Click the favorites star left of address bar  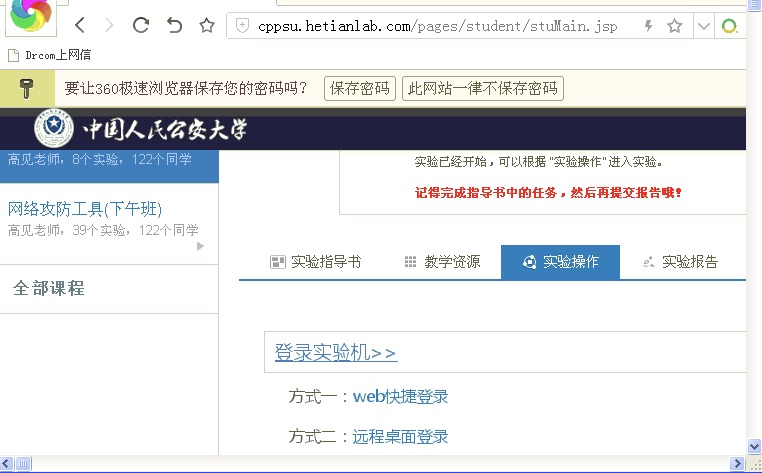207,25
